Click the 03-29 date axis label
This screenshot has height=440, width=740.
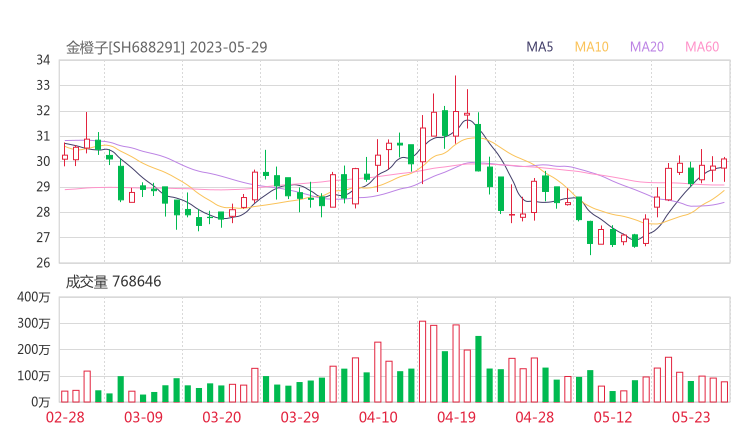point(300,417)
